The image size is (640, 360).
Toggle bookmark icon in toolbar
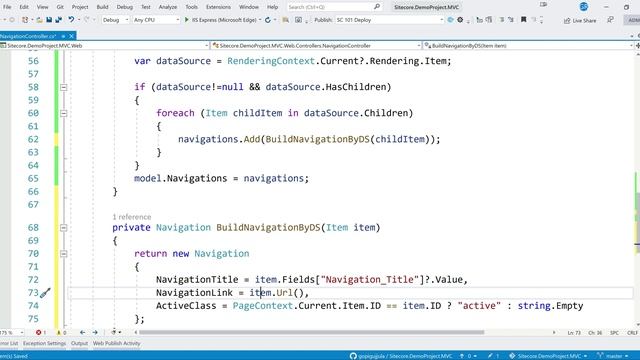pyautogui.click(x=523, y=20)
